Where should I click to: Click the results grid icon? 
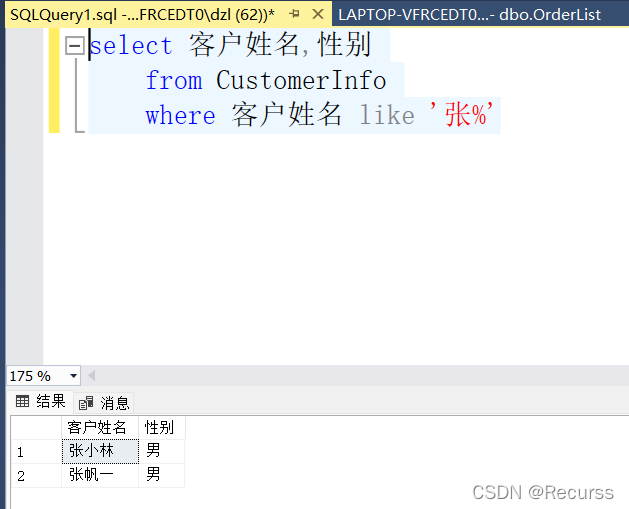pos(22,401)
